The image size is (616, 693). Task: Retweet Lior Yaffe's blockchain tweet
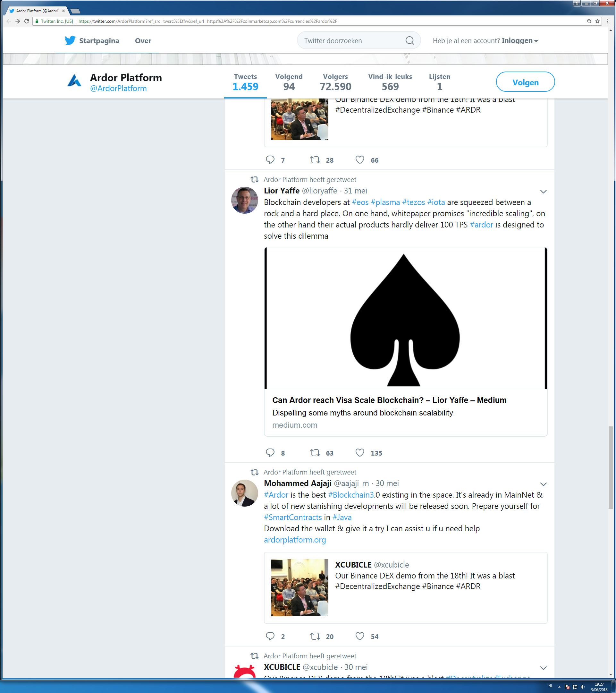point(315,453)
